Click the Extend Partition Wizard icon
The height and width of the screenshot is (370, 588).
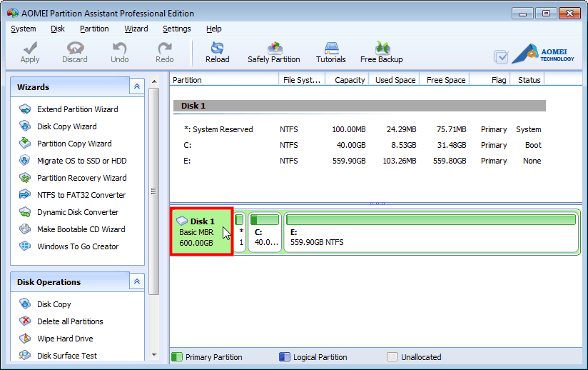coord(25,109)
